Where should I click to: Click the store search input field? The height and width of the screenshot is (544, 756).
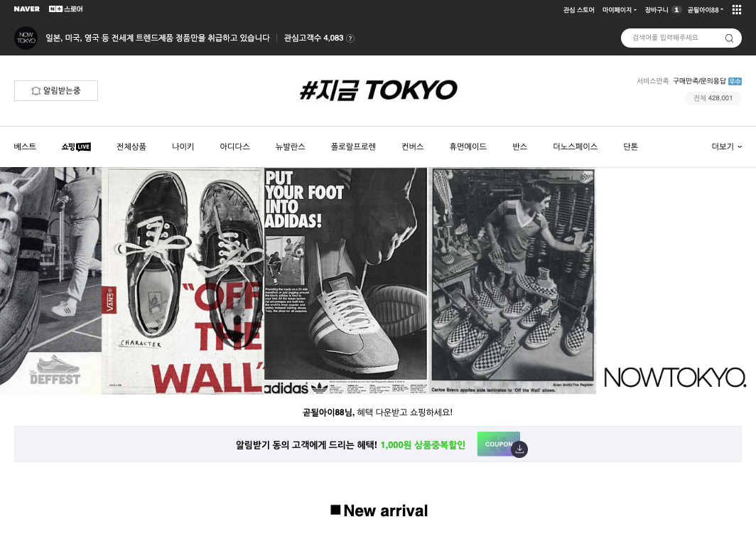(673, 38)
